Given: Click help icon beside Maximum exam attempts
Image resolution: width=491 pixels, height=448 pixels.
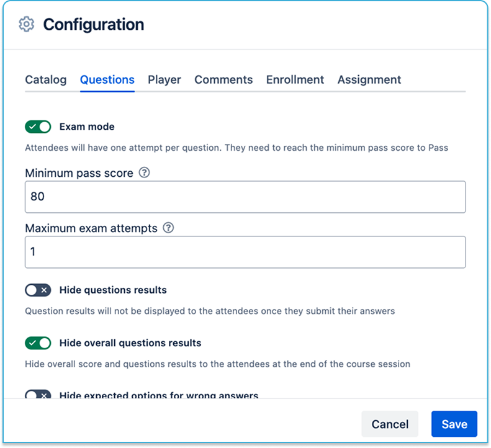Looking at the screenshot, I should pos(168,228).
